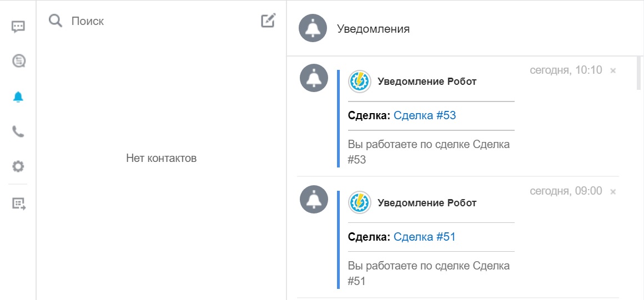Click the compose new message icon
The image size is (644, 300).
click(268, 21)
